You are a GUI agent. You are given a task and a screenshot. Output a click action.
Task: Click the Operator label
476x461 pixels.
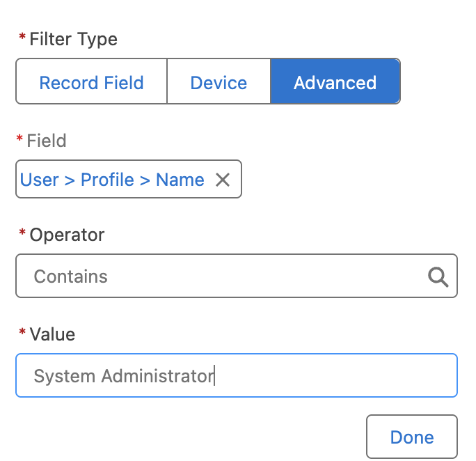[x=67, y=235]
